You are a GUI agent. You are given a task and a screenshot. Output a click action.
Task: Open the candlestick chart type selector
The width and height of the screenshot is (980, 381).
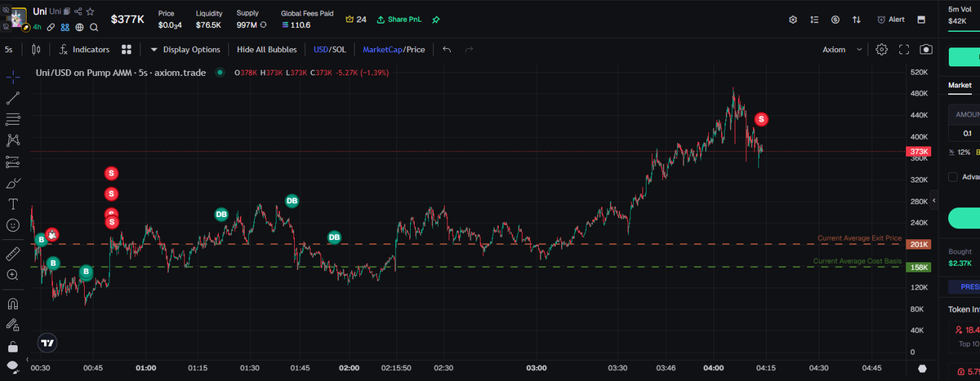point(36,49)
